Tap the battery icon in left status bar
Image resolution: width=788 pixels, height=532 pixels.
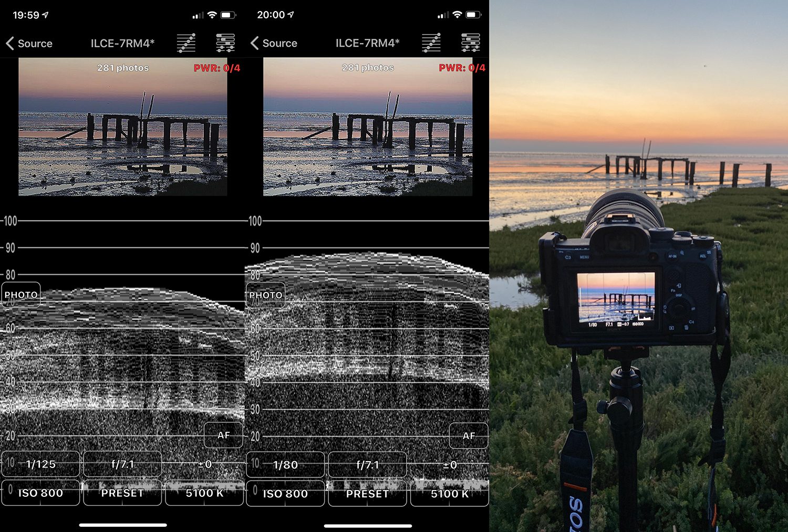pos(229,15)
